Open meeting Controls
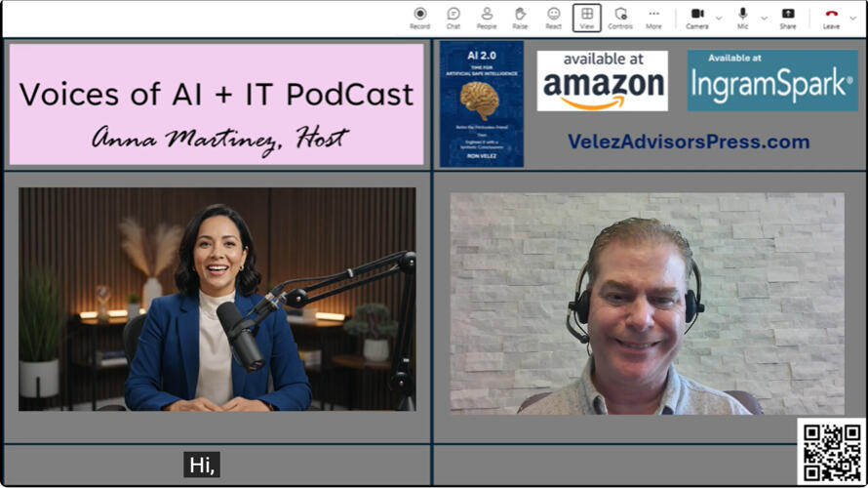868x488 pixels. [x=620, y=19]
